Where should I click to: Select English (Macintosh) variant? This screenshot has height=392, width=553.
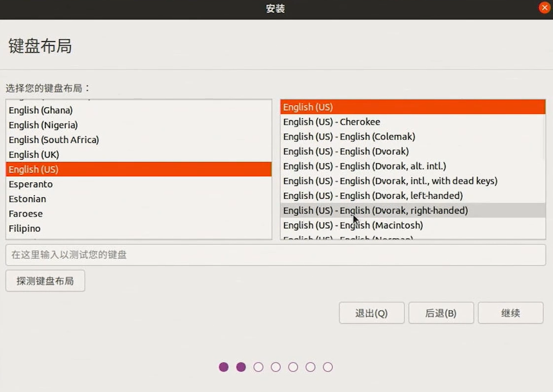413,225
